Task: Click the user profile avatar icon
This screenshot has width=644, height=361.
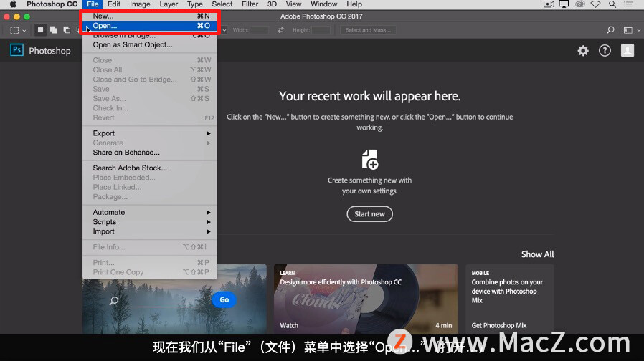Action: coord(628,50)
